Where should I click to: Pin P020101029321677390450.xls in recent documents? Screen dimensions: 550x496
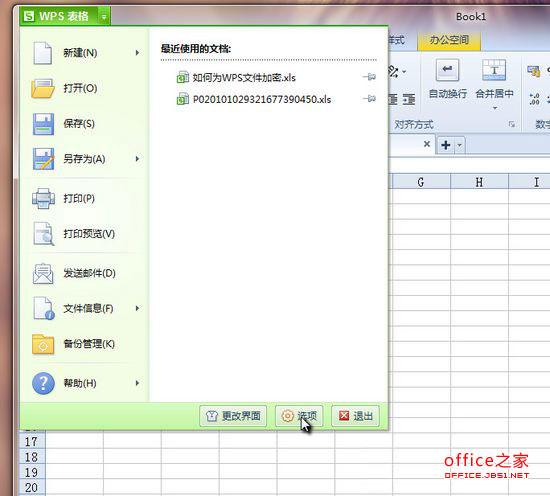pyautogui.click(x=369, y=99)
